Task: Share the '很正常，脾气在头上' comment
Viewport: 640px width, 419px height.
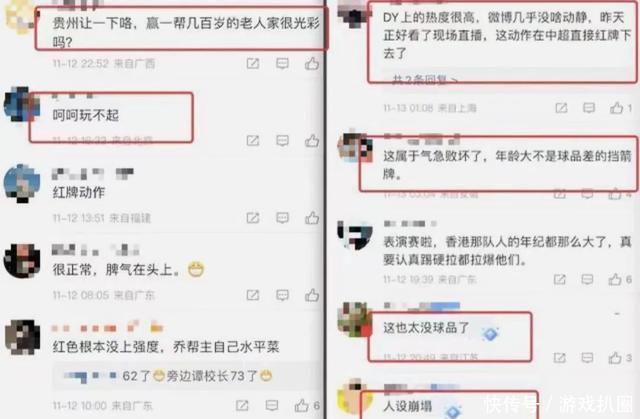Action: tap(253, 295)
